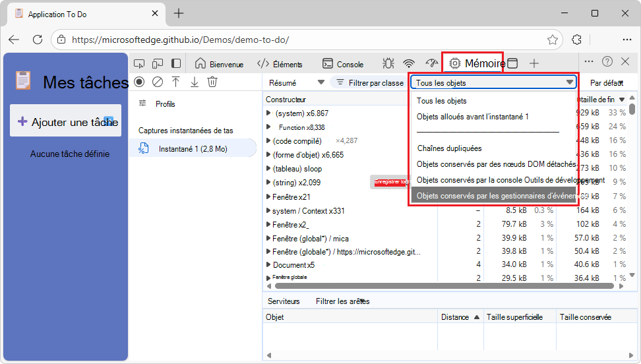The width and height of the screenshot is (641, 364).
Task: Click the browser back arrow
Action: point(14,40)
